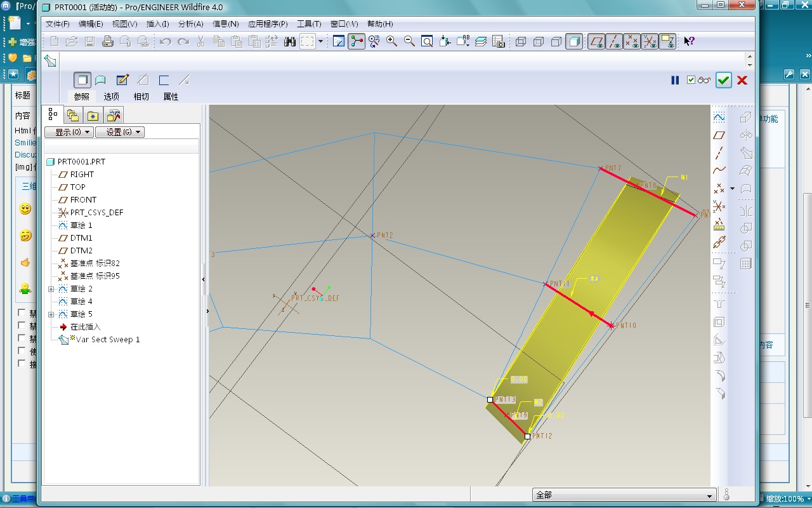
Task: Click the datum curve tool in right toolbar
Action: 719,170
